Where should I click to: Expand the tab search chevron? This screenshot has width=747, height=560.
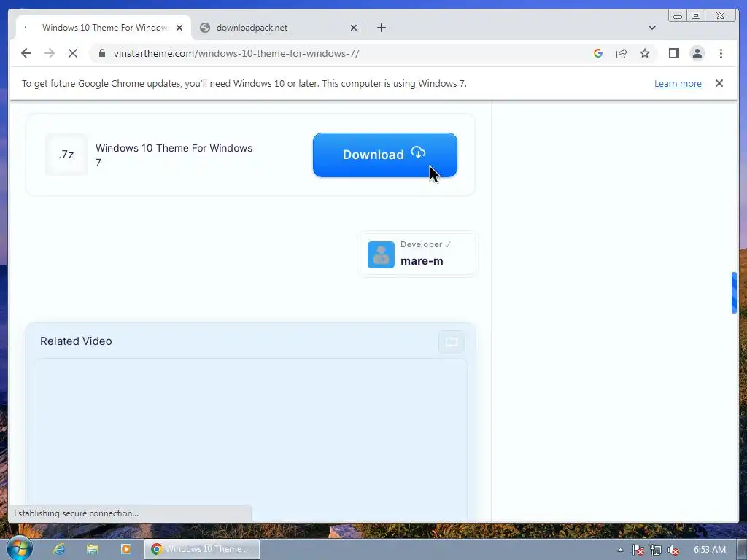click(651, 28)
